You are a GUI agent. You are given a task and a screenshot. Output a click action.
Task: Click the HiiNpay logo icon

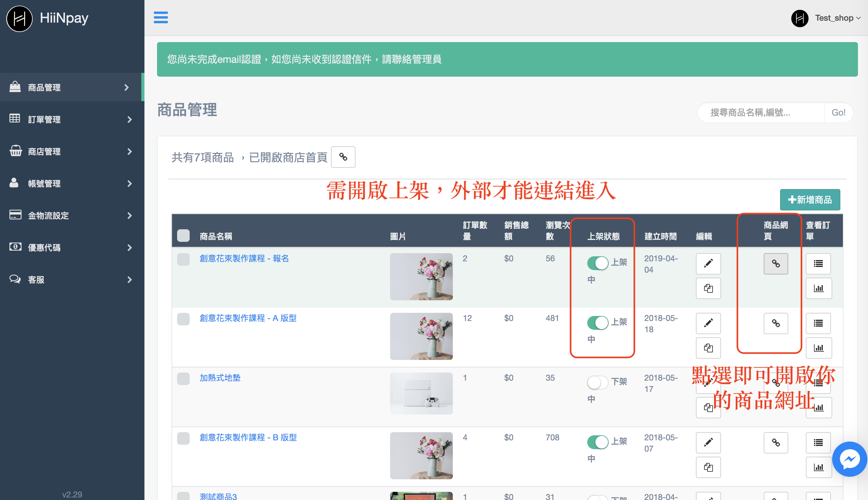coord(19,19)
